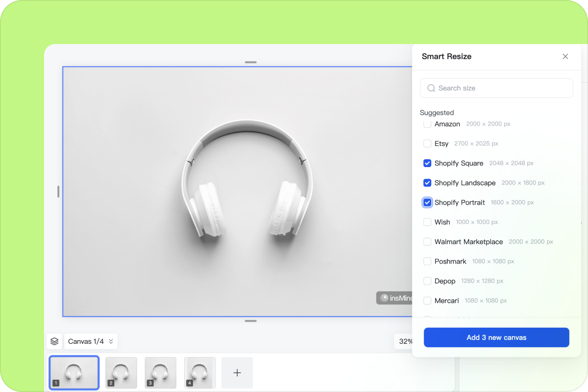Click the Add 3 new canvas button

(x=497, y=337)
